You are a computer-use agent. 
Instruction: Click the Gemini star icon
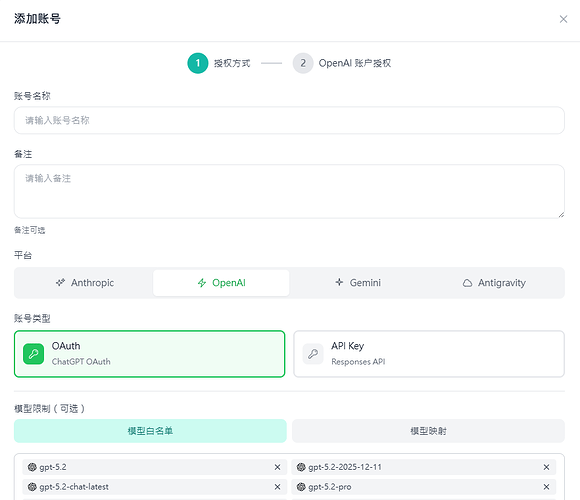coord(339,282)
